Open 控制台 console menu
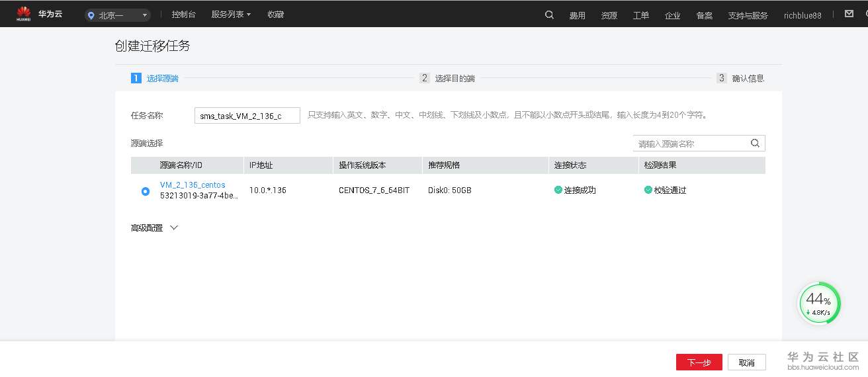Viewport: 868px width, 377px height. [x=184, y=14]
